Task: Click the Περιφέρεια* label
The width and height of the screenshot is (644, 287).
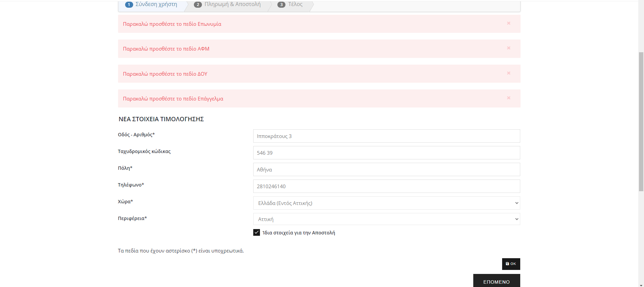Action: [132, 218]
